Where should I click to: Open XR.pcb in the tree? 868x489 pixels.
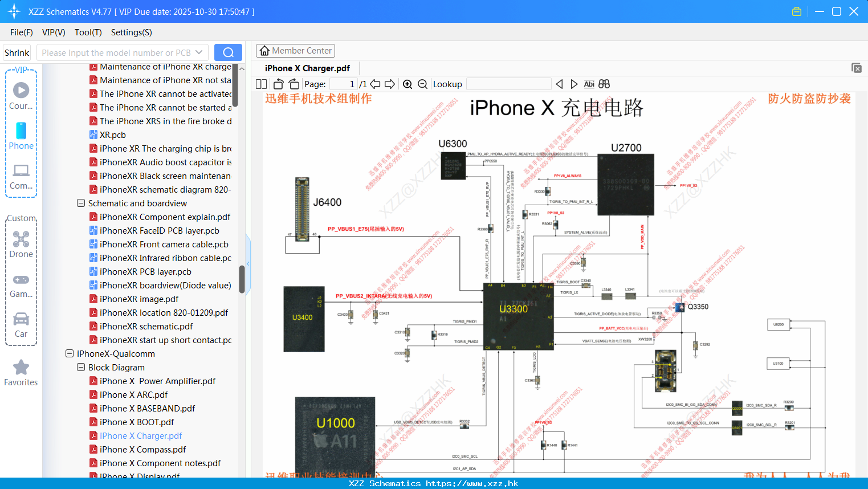(113, 135)
